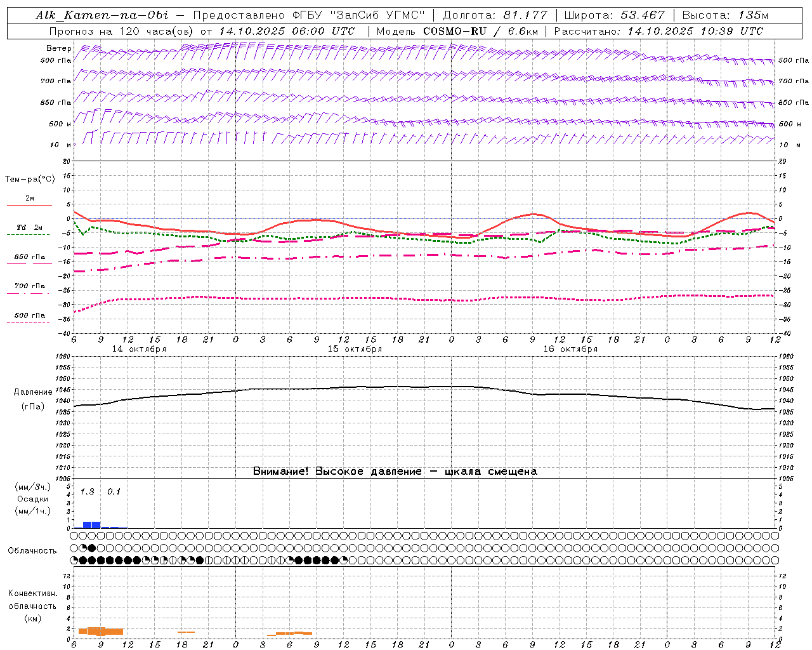Click the '10 м' wind level label at left
Screen dimensions: 812x650
point(60,145)
